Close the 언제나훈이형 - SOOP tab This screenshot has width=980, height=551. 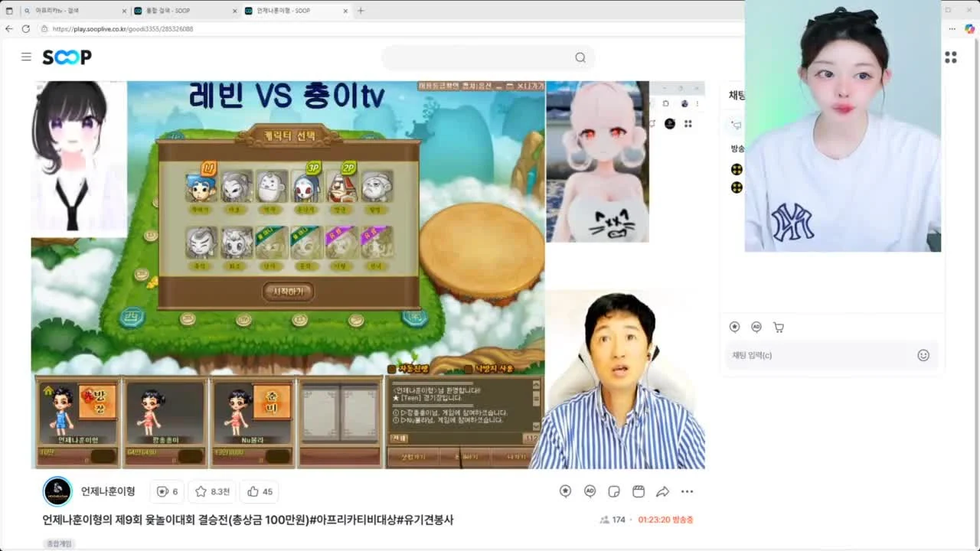pyautogui.click(x=345, y=11)
